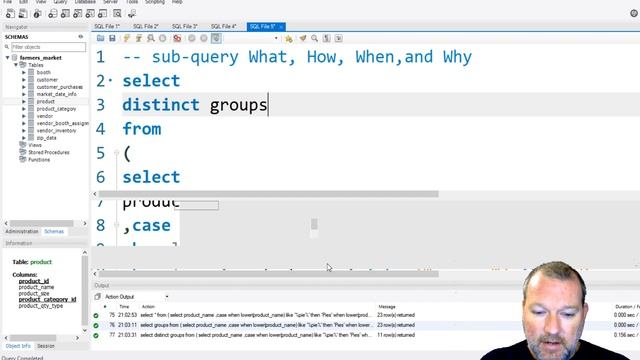Viewport: 640px width, 360px height.
Task: Execute statement under cursor icon
Action: [x=139, y=38]
